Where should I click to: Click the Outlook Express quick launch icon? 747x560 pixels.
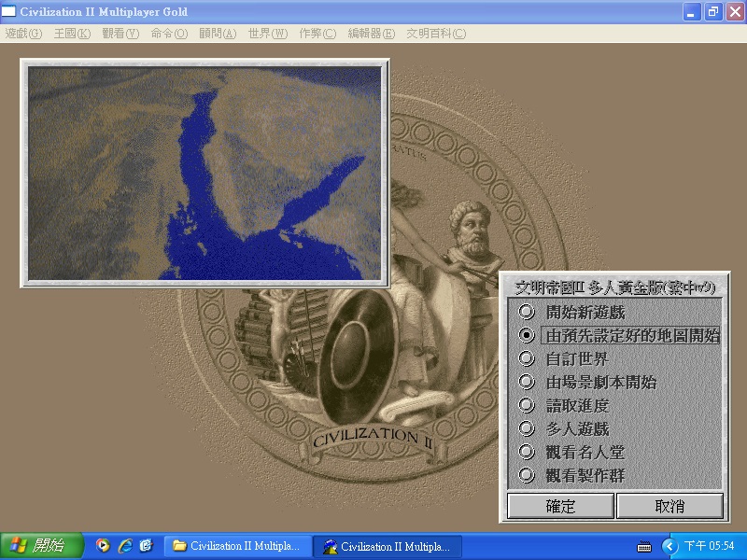147,546
